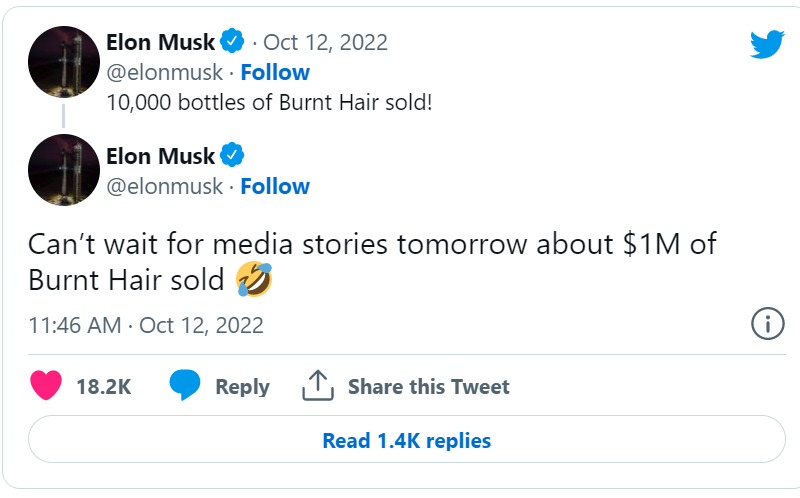Click the 18.2K likes count
The width and height of the screenshot is (800, 498).
tap(104, 387)
